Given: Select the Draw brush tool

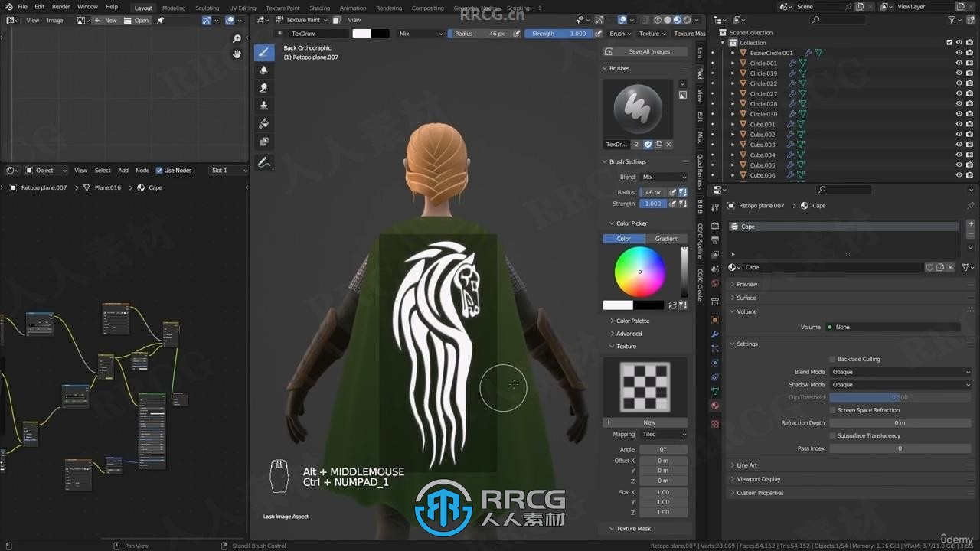Looking at the screenshot, I should pos(264,52).
